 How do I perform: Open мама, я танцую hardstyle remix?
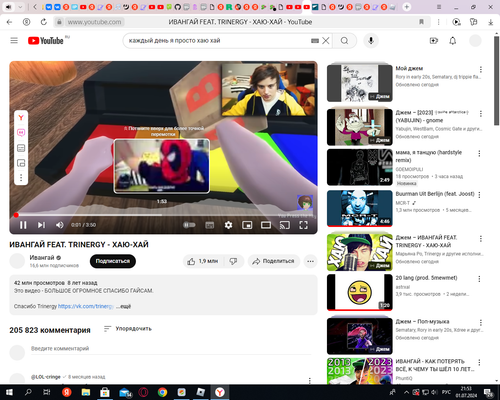coord(360,167)
